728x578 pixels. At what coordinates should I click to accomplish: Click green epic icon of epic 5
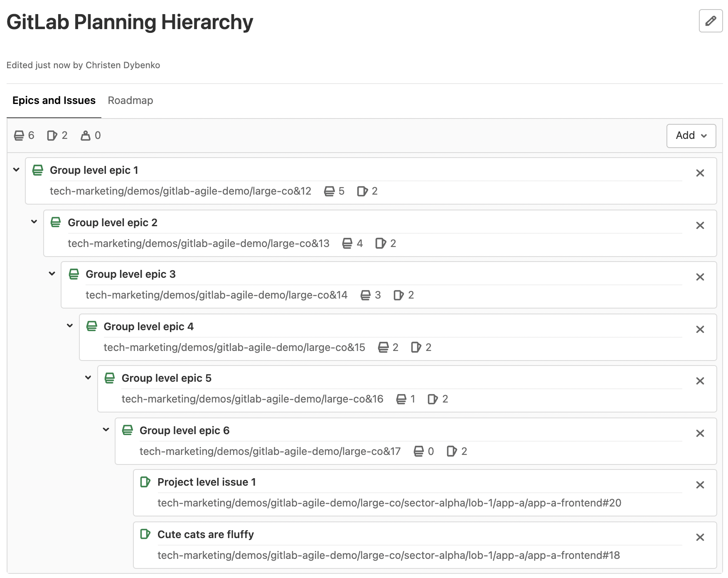tap(110, 378)
